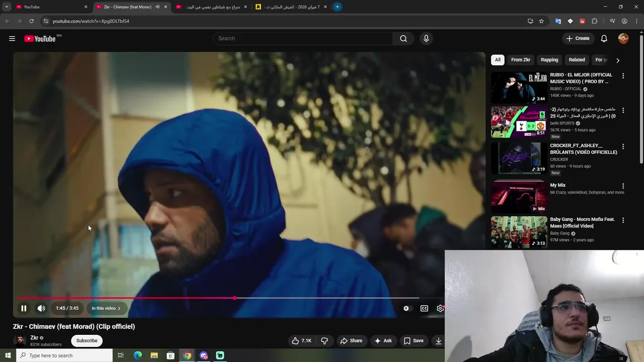Open a new browser tab

[337, 7]
